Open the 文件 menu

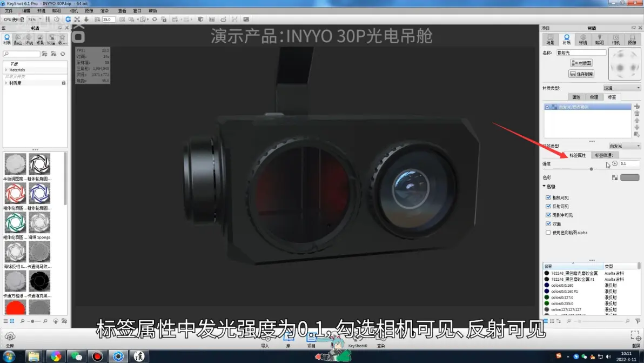tap(9, 11)
